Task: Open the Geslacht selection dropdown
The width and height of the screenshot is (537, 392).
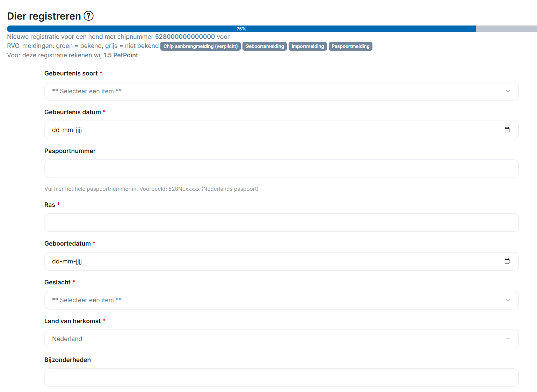Action: 281,300
